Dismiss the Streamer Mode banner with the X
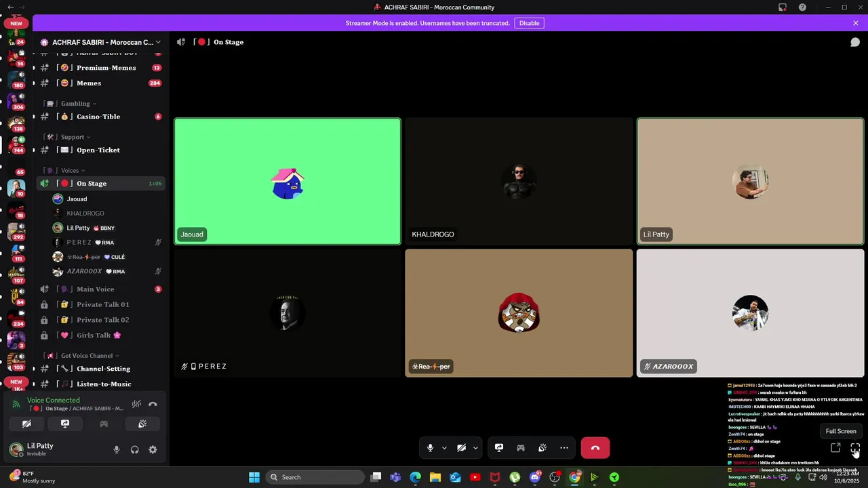Screen dimensions: 868x488 point(856,23)
